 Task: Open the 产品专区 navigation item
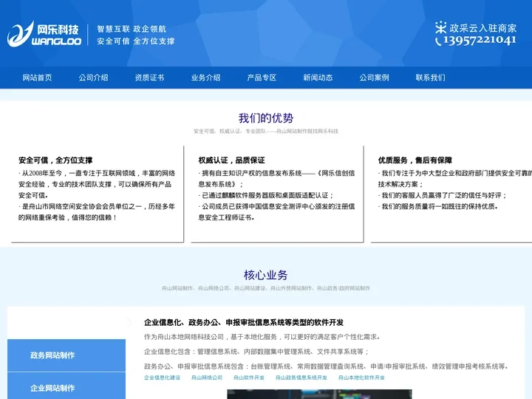coord(262,78)
